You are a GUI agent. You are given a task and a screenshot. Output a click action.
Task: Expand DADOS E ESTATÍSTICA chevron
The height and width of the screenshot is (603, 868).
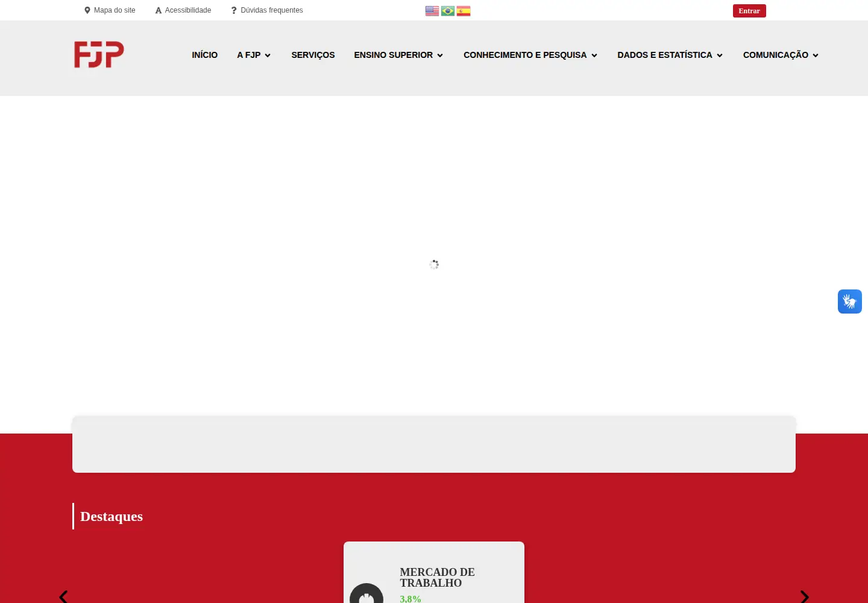pos(720,55)
